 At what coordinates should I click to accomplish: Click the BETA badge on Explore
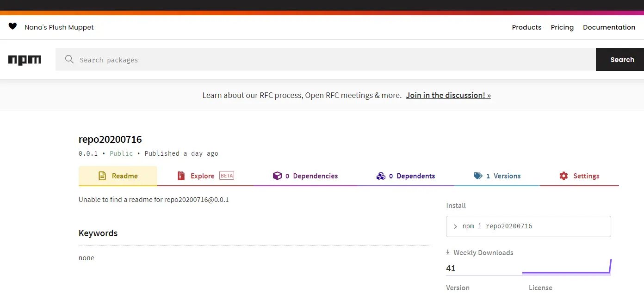click(x=227, y=176)
